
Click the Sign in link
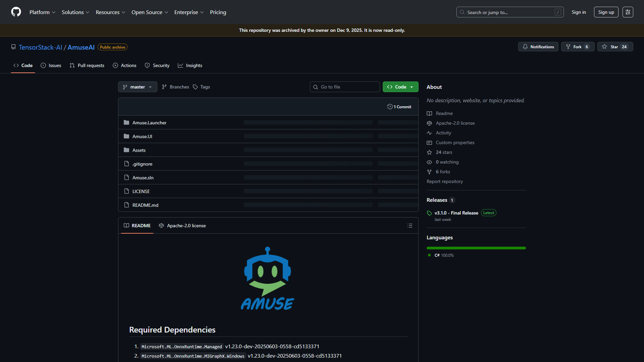[x=579, y=12]
